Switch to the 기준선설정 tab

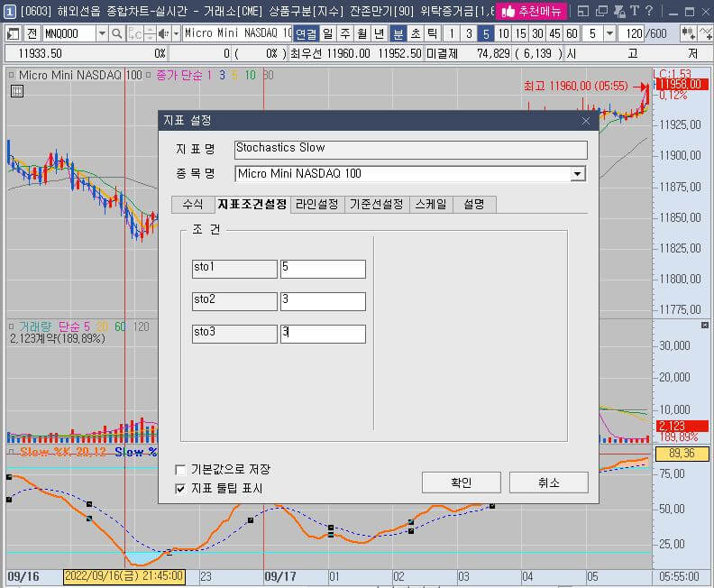pos(376,204)
